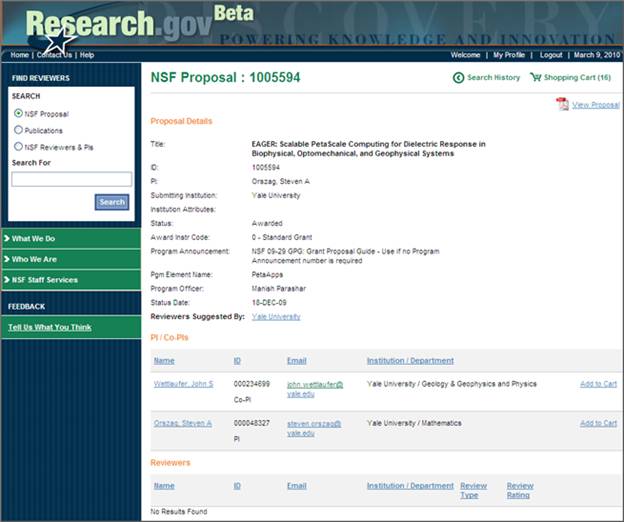Select the NSF Proposal radio button
This screenshot has height=522, width=624.
[18, 114]
